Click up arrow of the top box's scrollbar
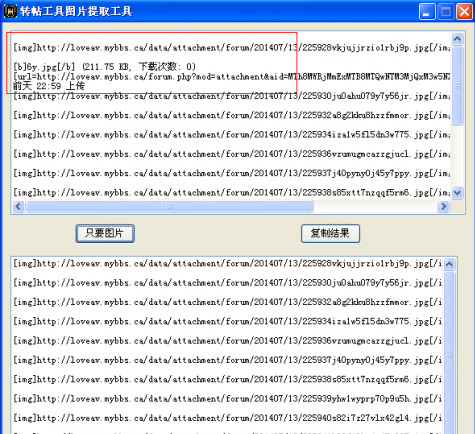The height and width of the screenshot is (434, 475). [x=457, y=39]
